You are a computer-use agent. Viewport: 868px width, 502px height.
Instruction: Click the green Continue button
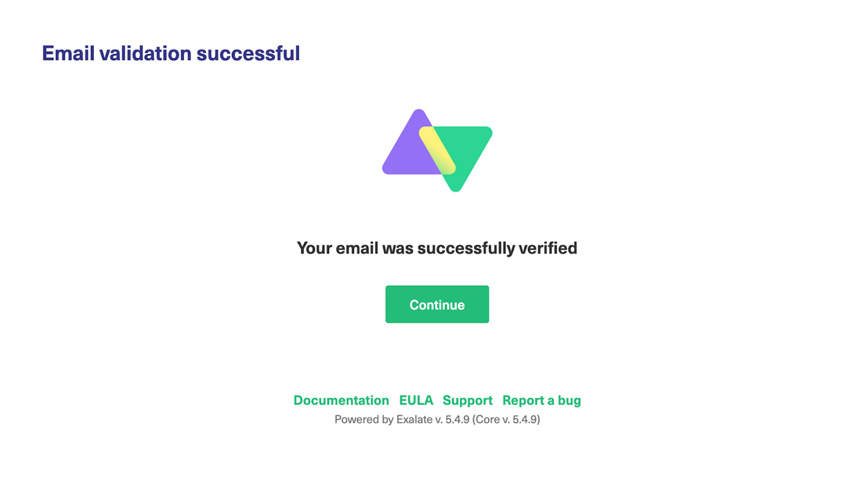(437, 304)
